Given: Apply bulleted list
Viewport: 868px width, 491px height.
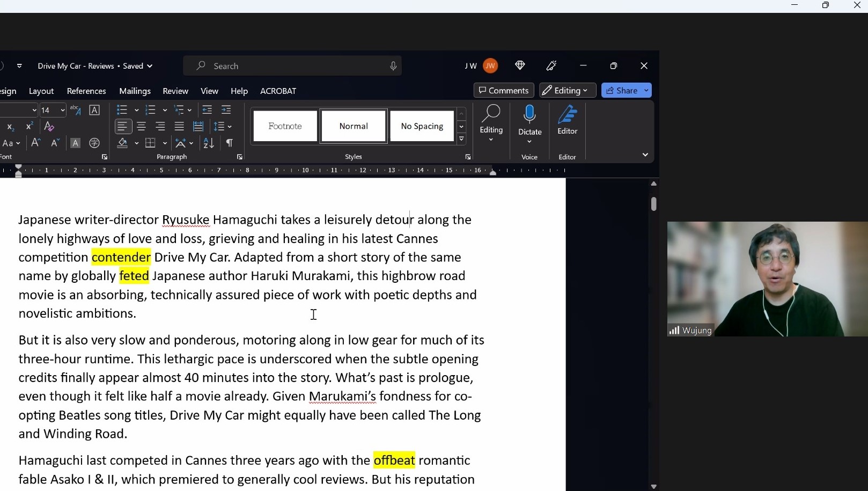Looking at the screenshot, I should 122,110.
